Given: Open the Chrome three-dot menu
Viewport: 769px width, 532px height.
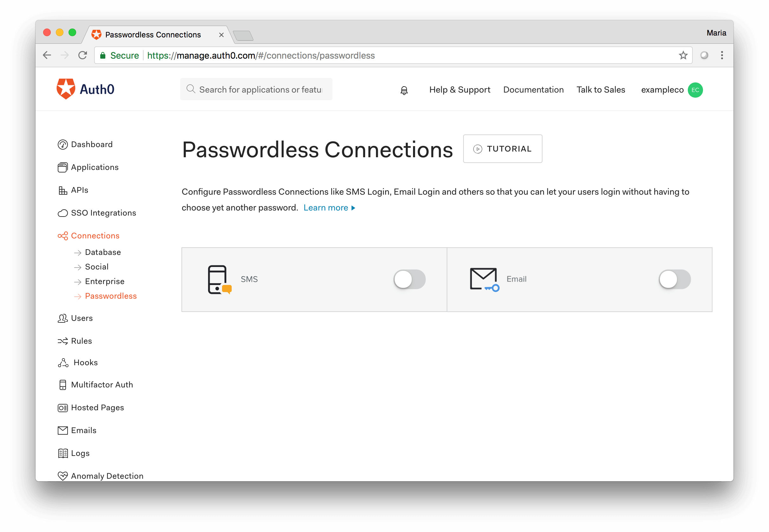Looking at the screenshot, I should coord(722,55).
